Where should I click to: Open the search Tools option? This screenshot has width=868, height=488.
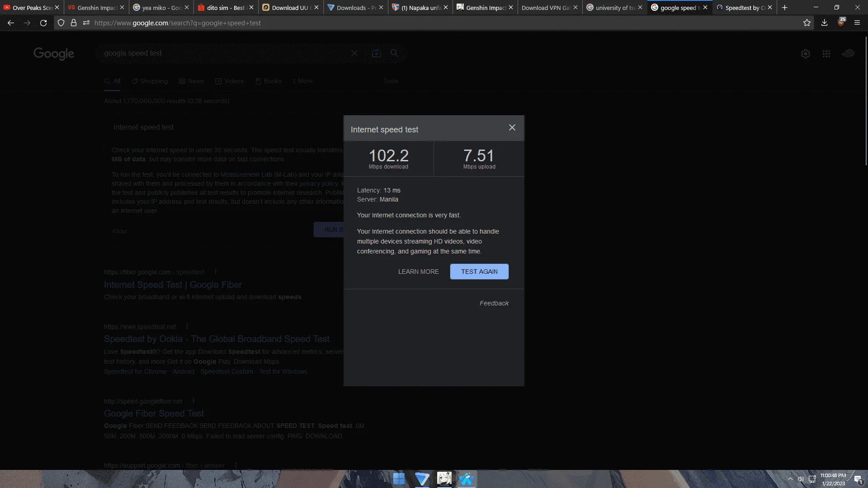pyautogui.click(x=391, y=81)
